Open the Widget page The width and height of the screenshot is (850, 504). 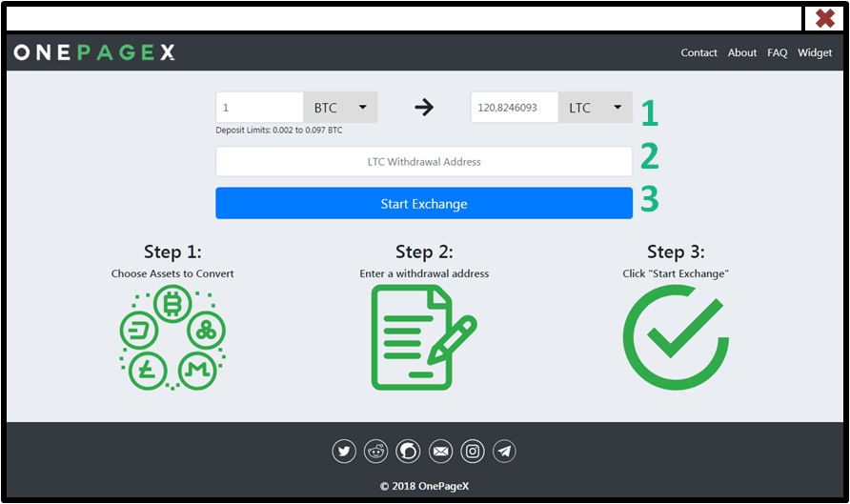(814, 52)
